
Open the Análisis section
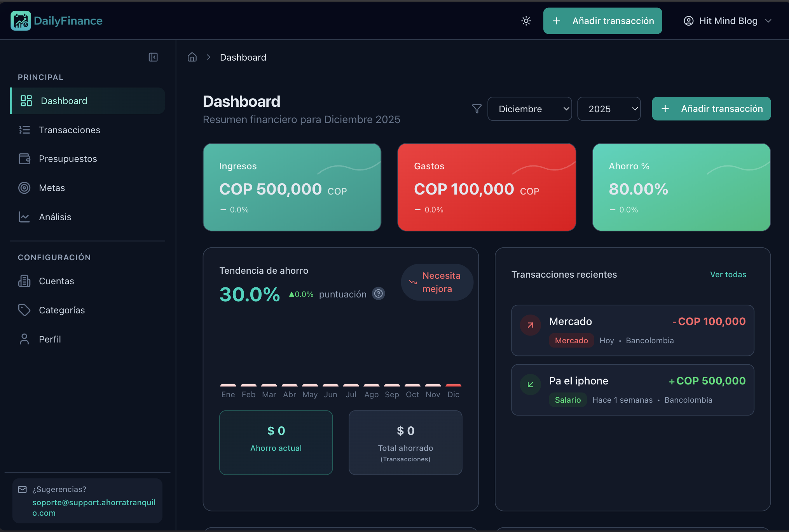[55, 217]
